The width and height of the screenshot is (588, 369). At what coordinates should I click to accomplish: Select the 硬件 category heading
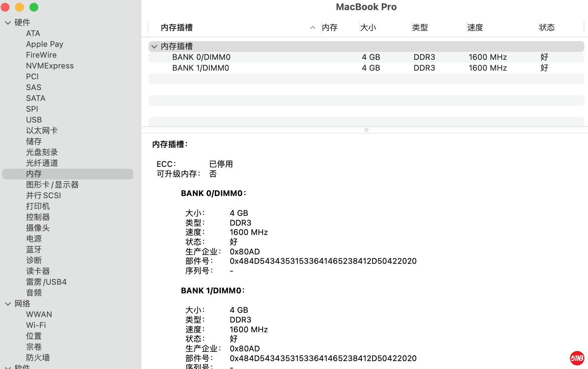(x=22, y=23)
